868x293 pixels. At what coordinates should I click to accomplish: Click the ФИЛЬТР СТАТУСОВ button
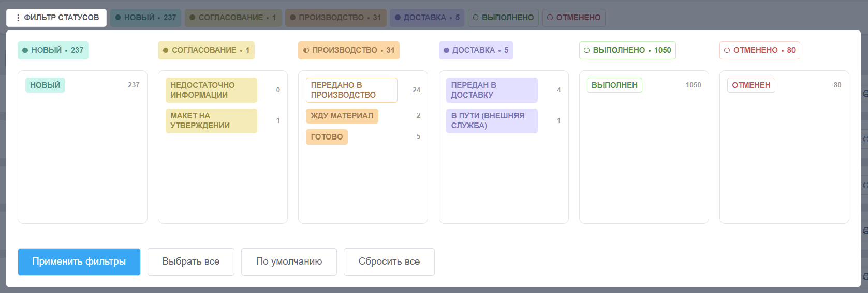tap(56, 18)
